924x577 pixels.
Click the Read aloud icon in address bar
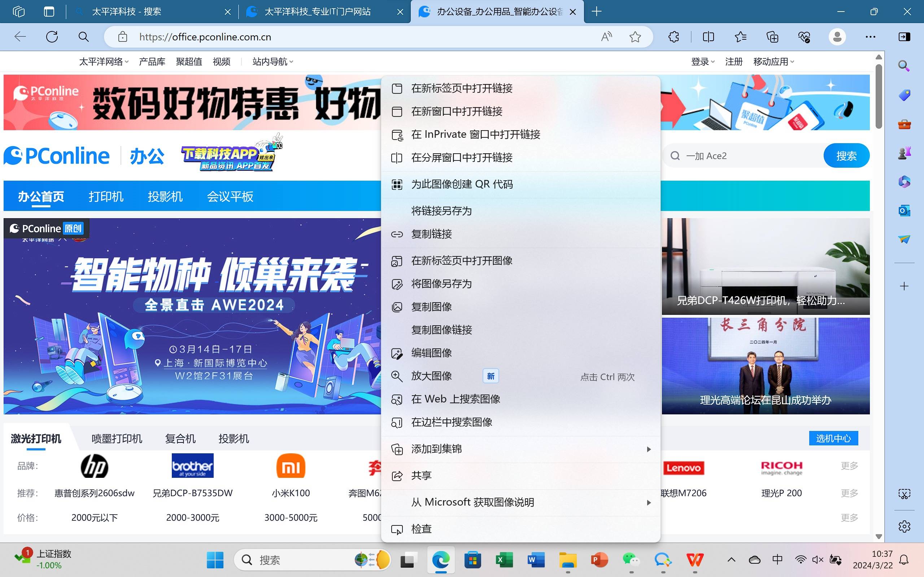point(606,37)
